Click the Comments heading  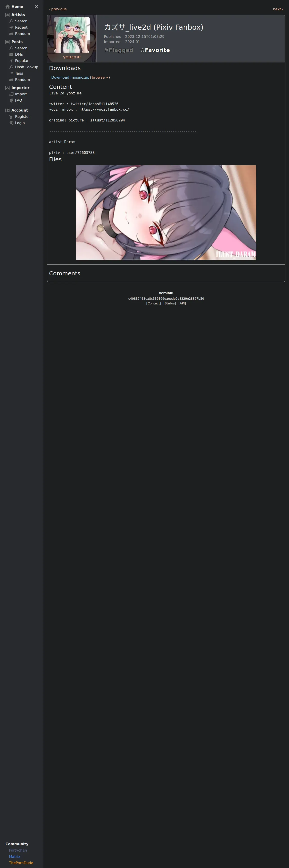65,273
